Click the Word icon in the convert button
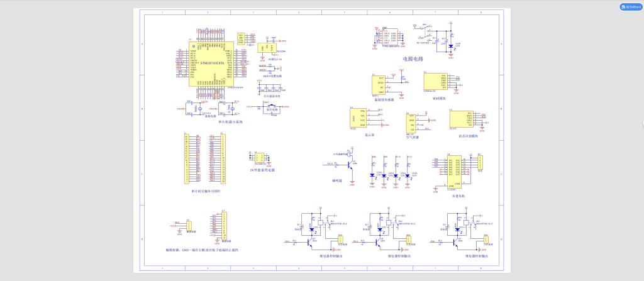The width and height of the screenshot is (644, 281). pos(623,7)
